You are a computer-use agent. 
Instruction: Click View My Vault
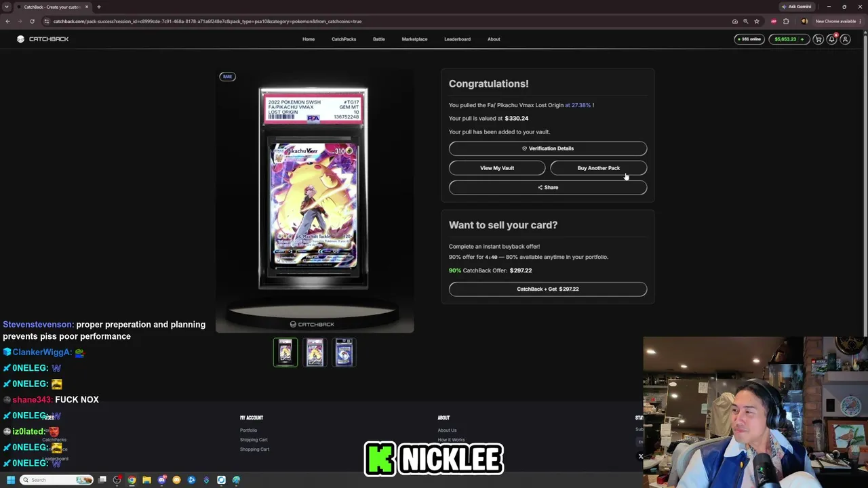pos(497,168)
